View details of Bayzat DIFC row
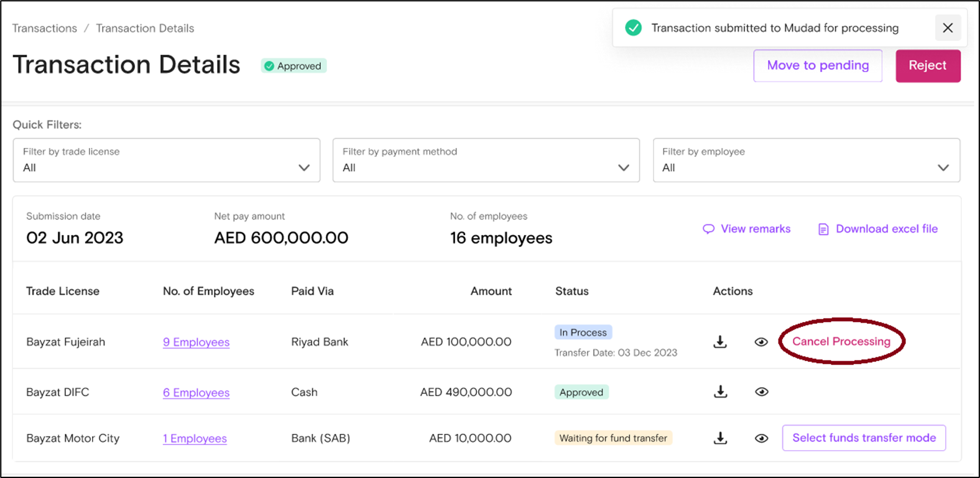980x478 pixels. pos(761,392)
